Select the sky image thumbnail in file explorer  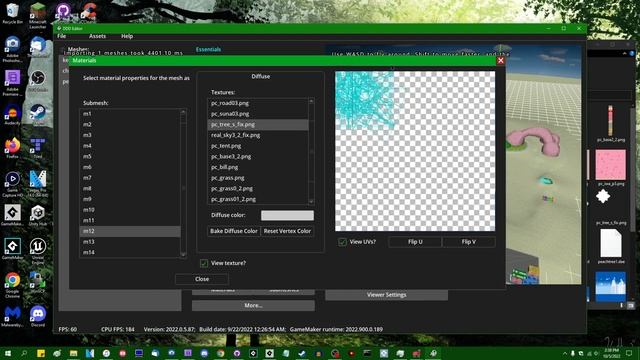[x=611, y=287]
